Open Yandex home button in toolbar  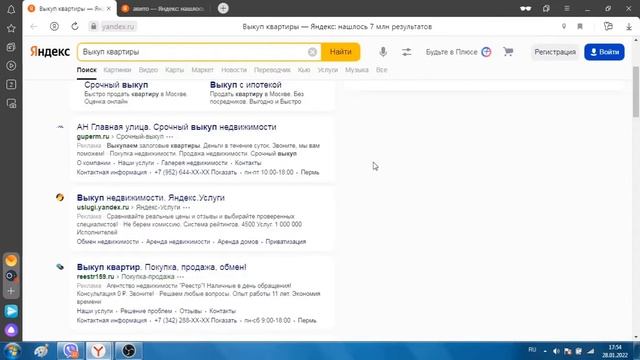point(54,27)
